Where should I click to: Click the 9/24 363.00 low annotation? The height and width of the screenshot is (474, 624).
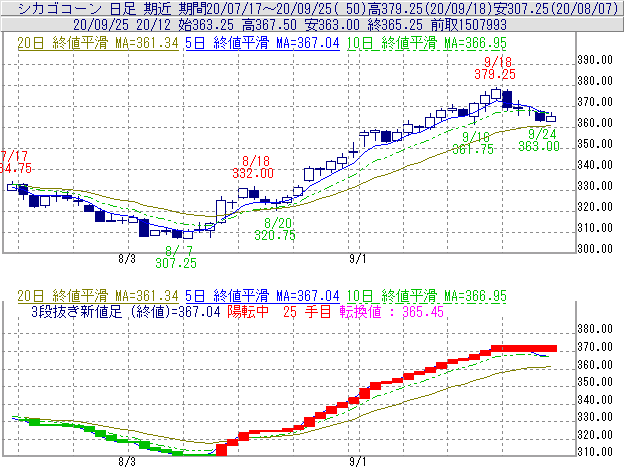tap(539, 140)
